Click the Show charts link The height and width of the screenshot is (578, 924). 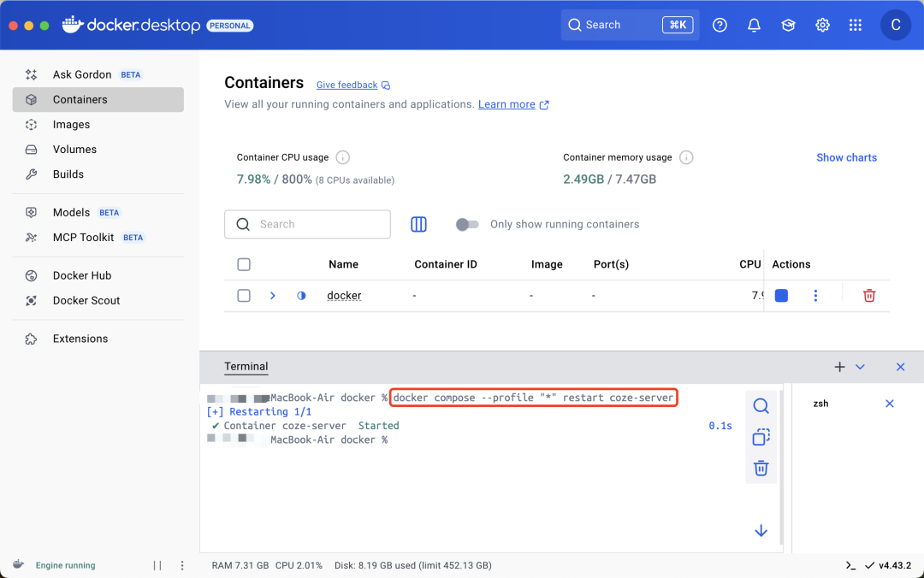(x=846, y=157)
